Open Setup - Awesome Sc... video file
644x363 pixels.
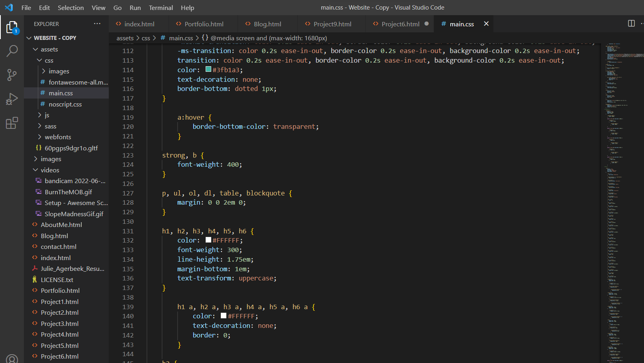click(66, 203)
